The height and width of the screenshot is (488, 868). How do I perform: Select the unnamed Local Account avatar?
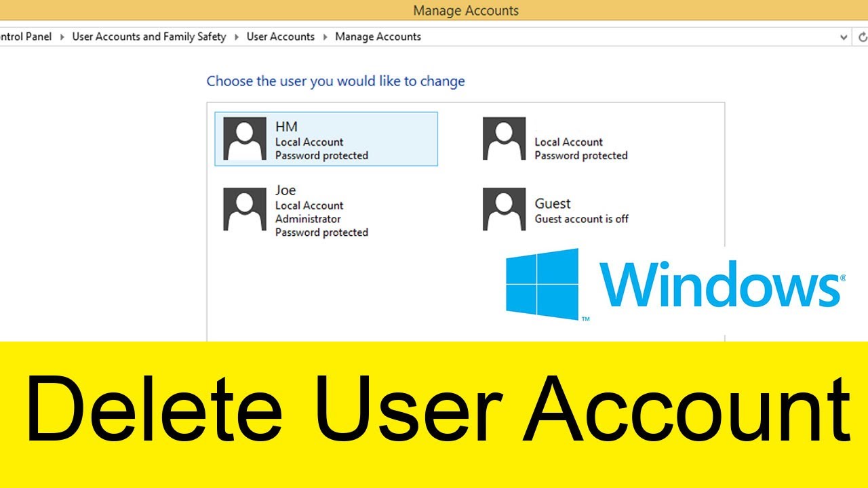504,139
